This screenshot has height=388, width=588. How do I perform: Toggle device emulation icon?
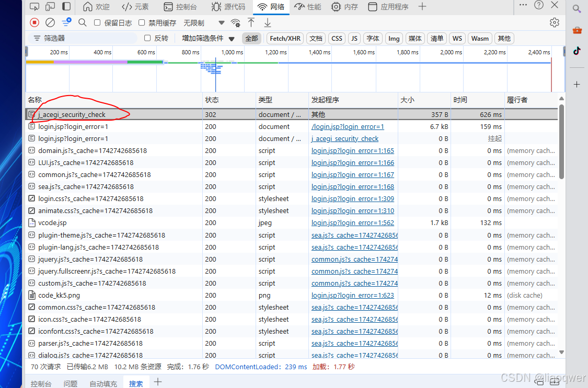pyautogui.click(x=50, y=7)
